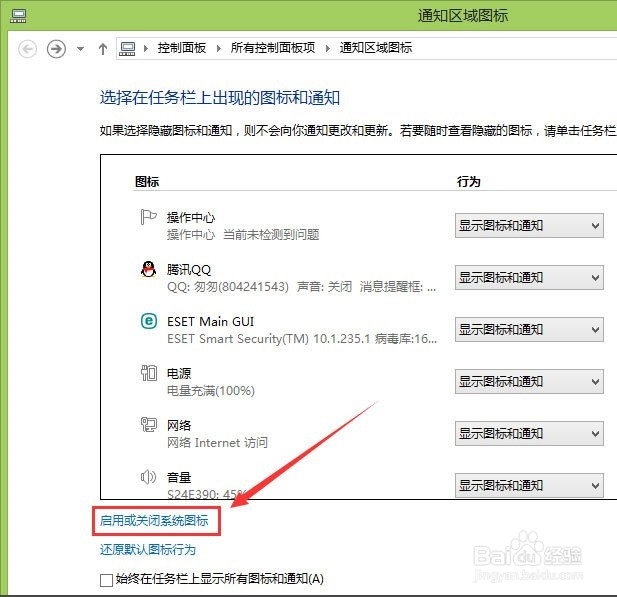Check 始终在任务栏上显示所有图标和通知 checkbox
This screenshot has height=597, width=617.
(x=106, y=580)
